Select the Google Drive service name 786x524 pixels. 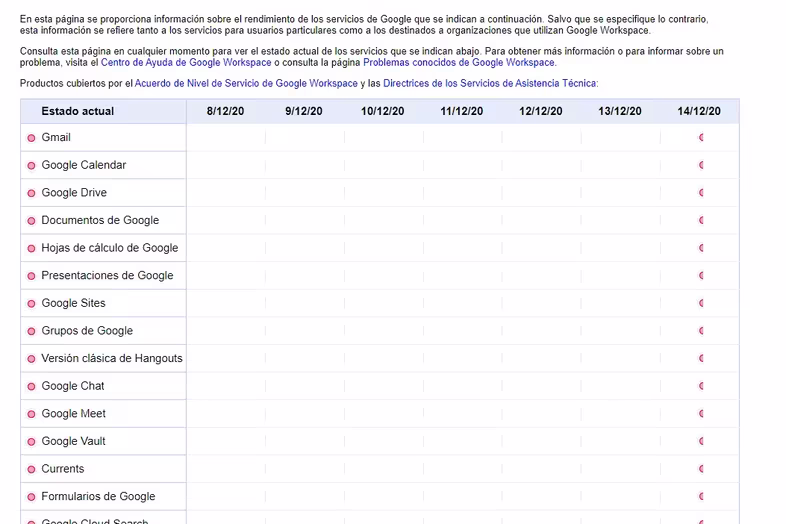[74, 193]
